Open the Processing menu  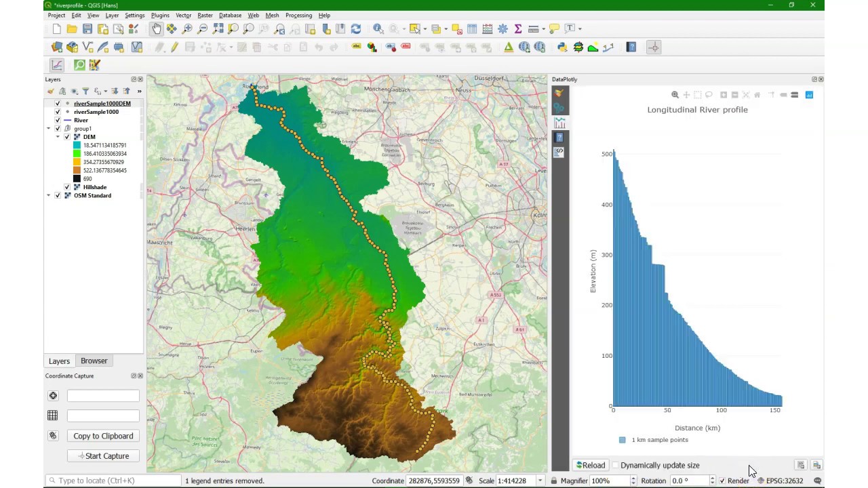pos(298,15)
